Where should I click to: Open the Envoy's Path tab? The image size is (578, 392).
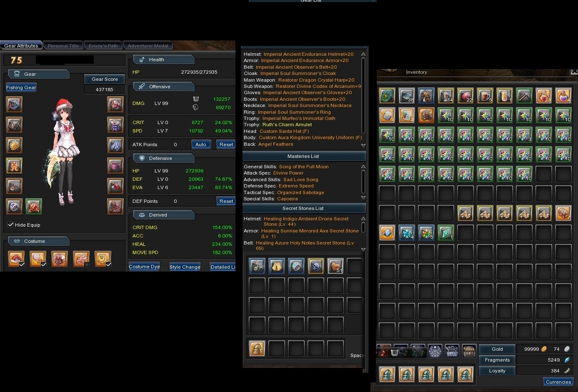(103, 46)
